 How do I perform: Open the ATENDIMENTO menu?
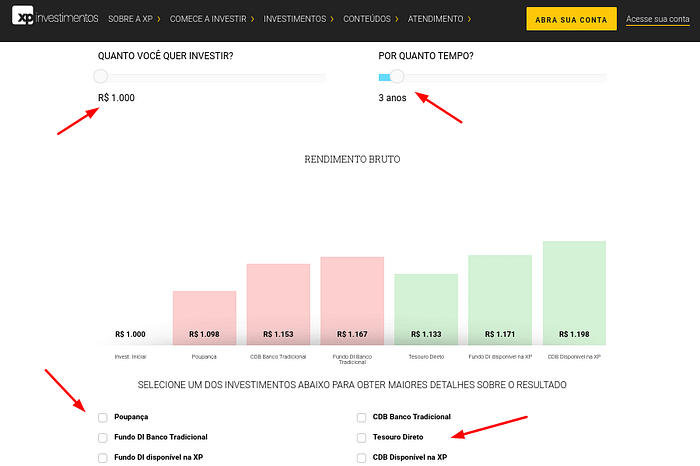pos(439,19)
